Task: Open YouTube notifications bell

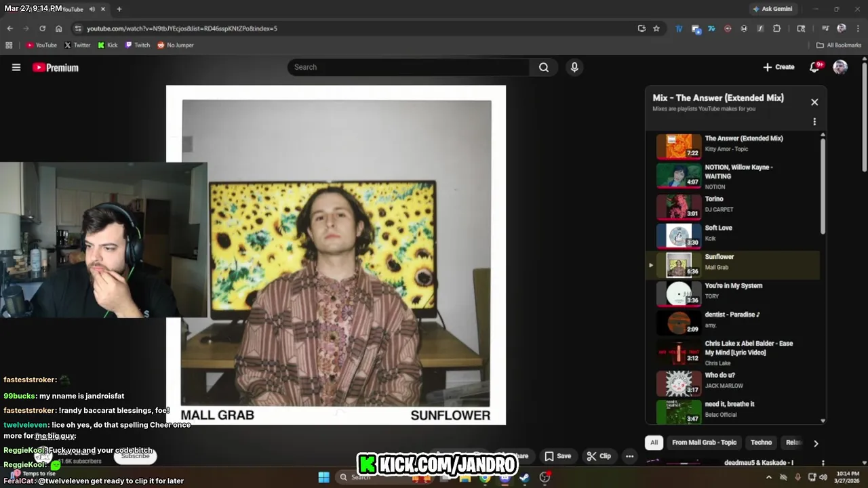Action: tap(816, 66)
